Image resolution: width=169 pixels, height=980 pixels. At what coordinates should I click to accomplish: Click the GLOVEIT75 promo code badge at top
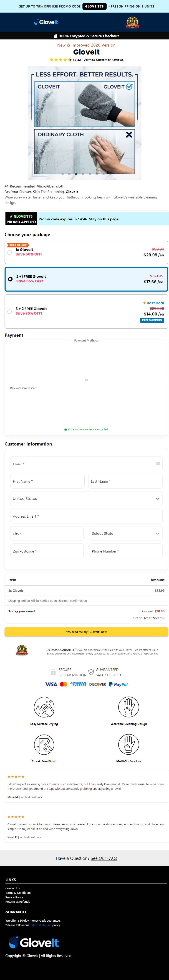coord(94,6)
